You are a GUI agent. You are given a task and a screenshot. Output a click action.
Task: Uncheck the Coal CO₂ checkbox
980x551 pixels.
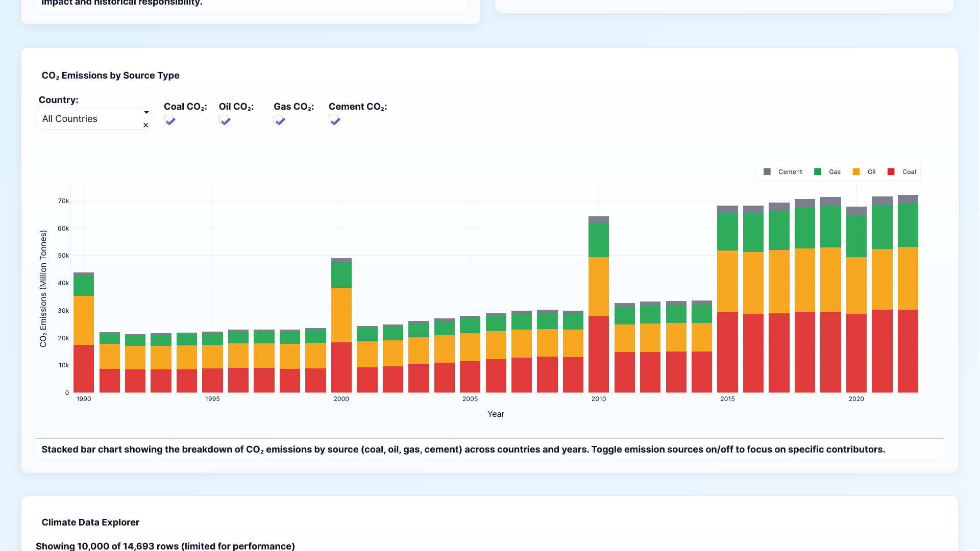tap(169, 120)
